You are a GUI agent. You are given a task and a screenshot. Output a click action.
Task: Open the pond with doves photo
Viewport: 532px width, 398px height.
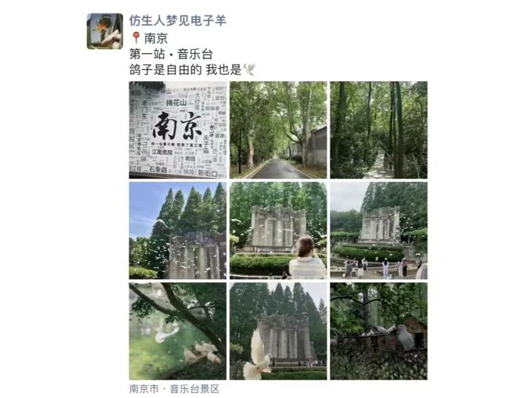pyautogui.click(x=178, y=331)
